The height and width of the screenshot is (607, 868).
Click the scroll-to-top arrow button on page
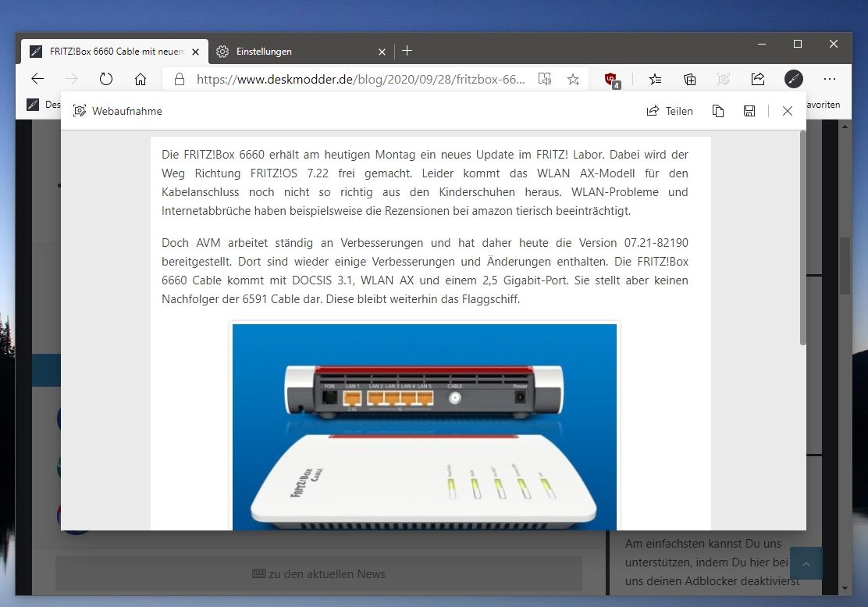806,563
